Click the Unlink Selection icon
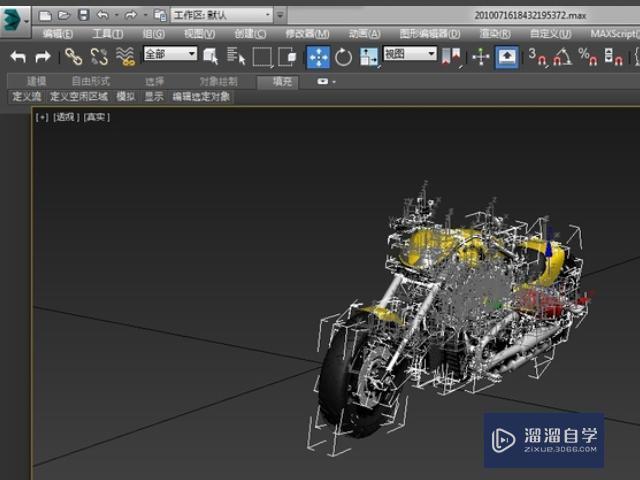 [99, 57]
